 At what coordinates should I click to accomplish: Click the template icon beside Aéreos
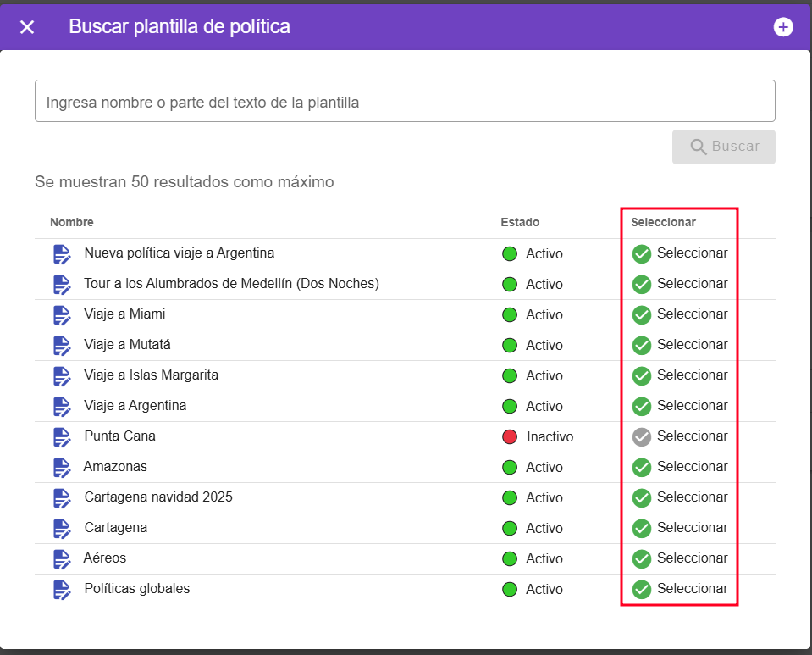pos(62,558)
